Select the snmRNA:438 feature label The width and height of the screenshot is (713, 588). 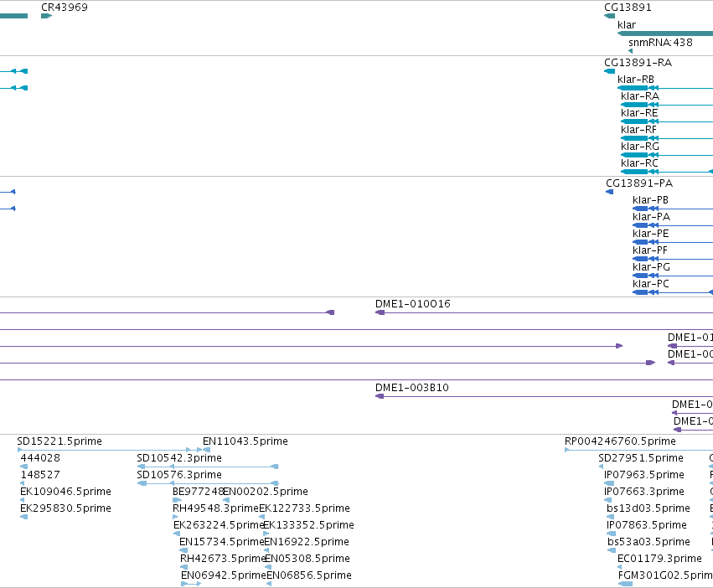(x=660, y=42)
